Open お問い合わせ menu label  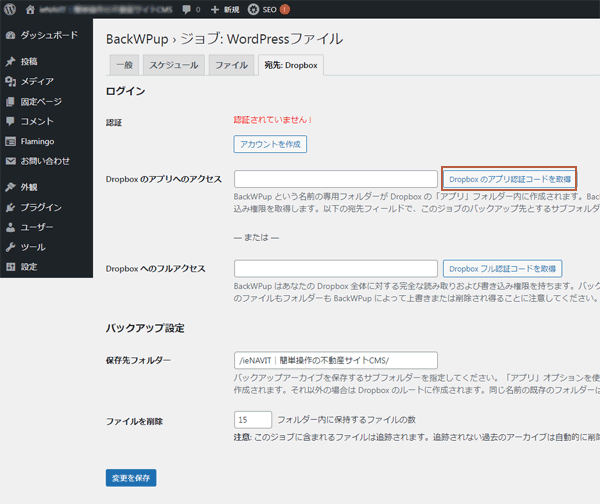click(x=45, y=161)
